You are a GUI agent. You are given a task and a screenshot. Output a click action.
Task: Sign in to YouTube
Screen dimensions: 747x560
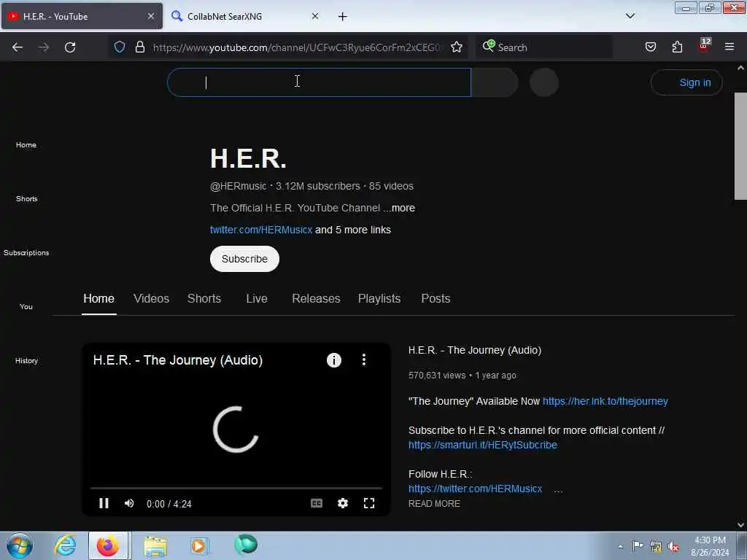(686, 82)
